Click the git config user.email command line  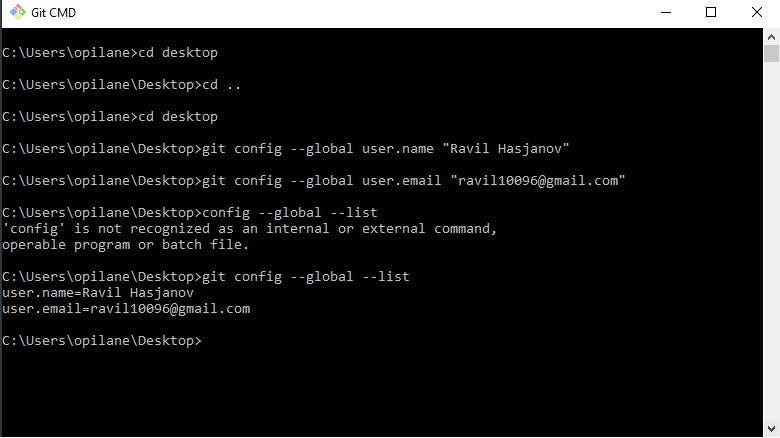pos(313,181)
